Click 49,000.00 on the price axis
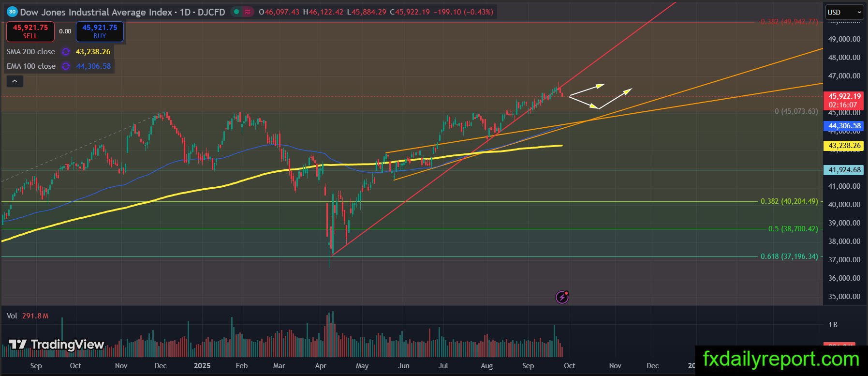Image resolution: width=868 pixels, height=376 pixels. click(x=844, y=39)
